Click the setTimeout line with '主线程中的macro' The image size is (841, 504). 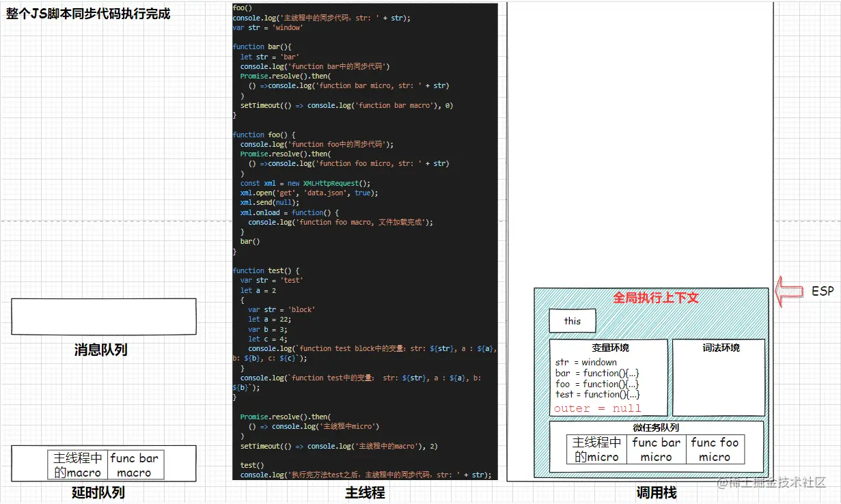[339, 446]
